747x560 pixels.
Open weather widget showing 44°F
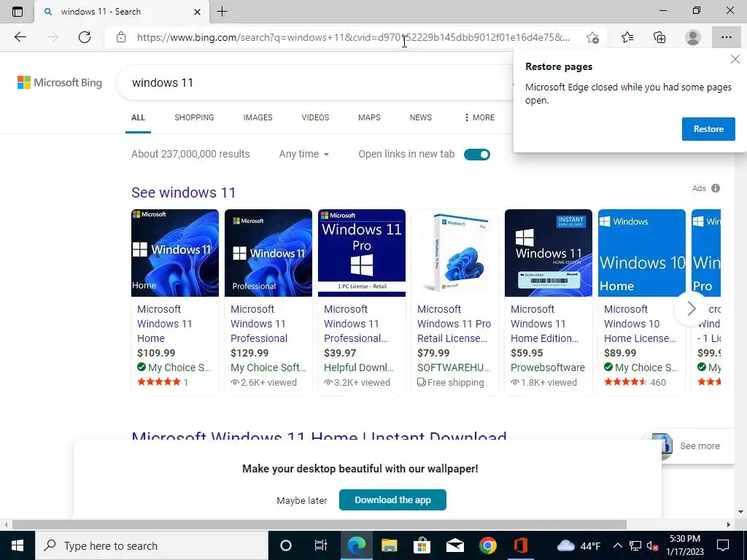click(578, 545)
